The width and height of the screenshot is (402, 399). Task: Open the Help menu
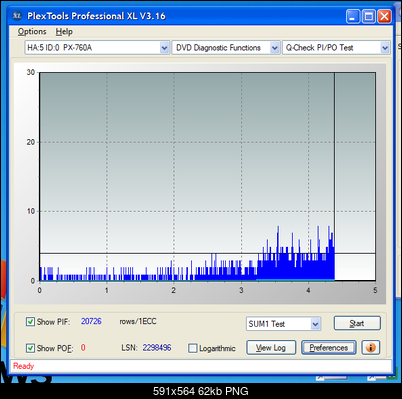(x=64, y=32)
